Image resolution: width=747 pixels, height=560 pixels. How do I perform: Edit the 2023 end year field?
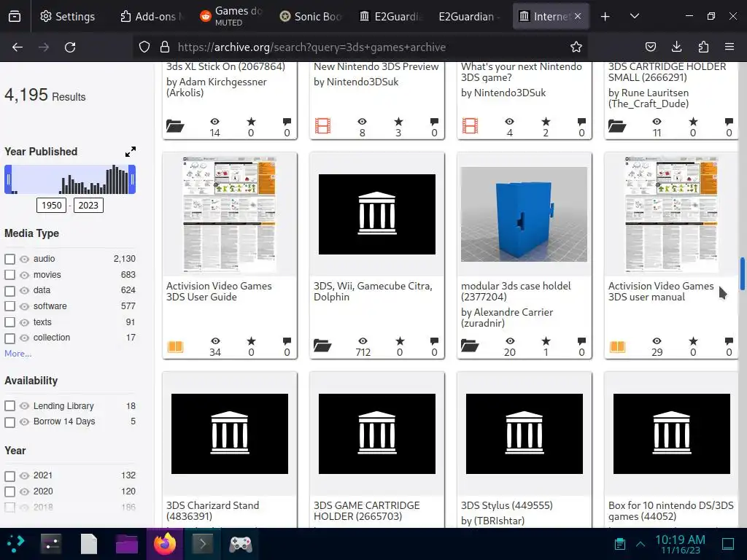click(88, 205)
